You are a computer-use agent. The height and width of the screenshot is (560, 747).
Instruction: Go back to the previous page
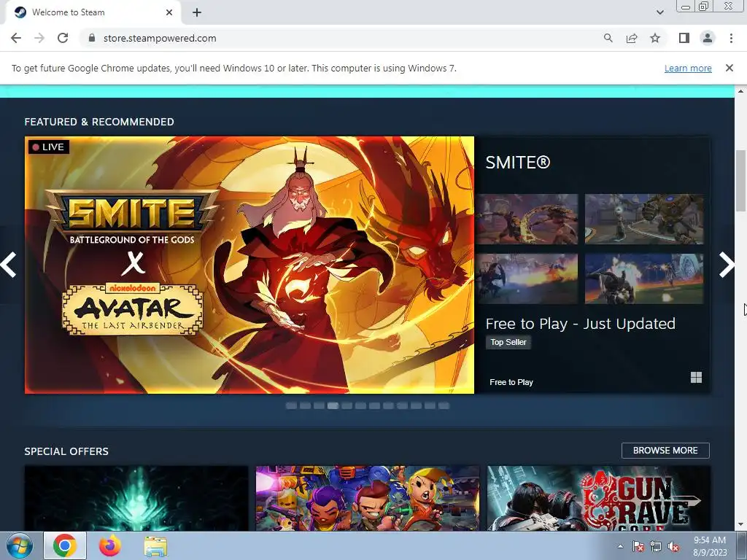click(x=16, y=38)
